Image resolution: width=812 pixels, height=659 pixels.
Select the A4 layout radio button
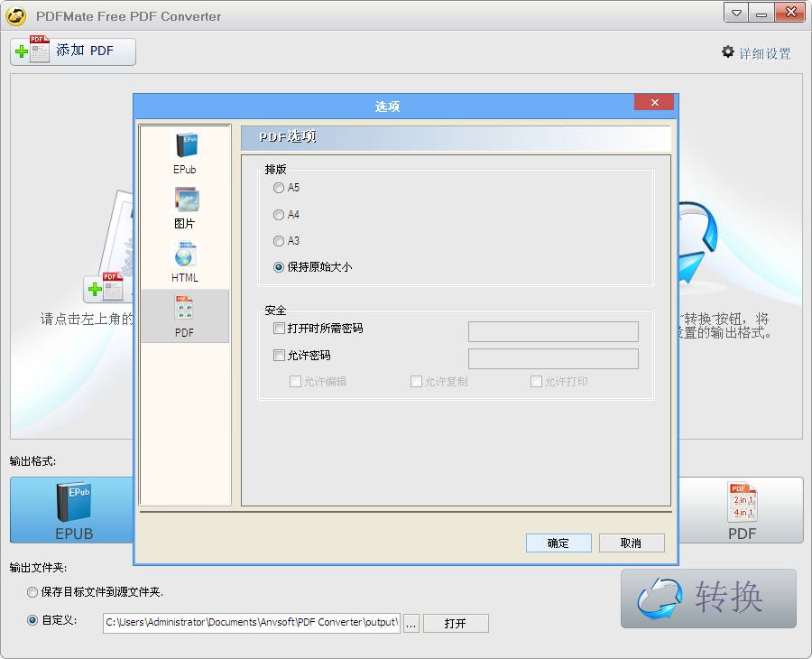279,215
